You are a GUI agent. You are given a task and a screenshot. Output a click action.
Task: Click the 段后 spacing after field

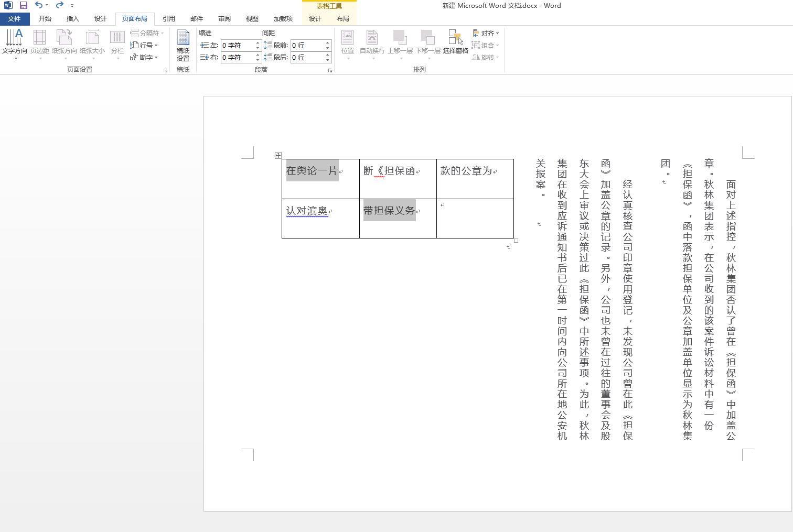tap(307, 57)
